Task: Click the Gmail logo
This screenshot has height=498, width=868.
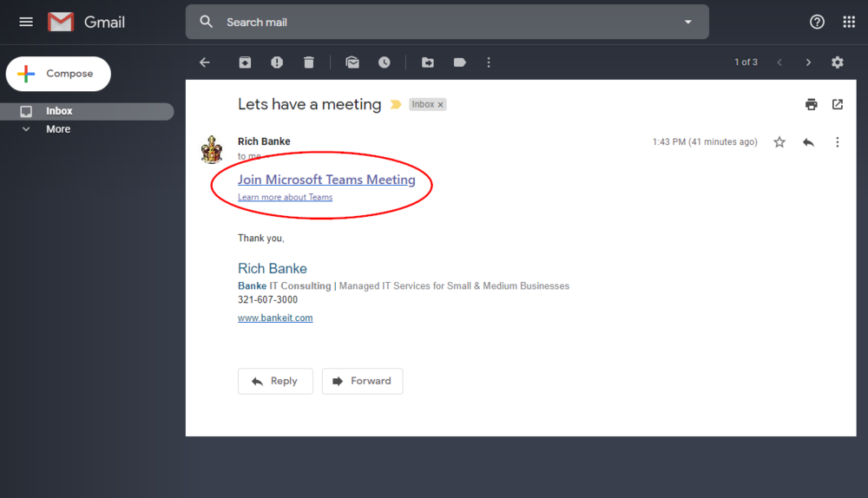Action: point(86,23)
